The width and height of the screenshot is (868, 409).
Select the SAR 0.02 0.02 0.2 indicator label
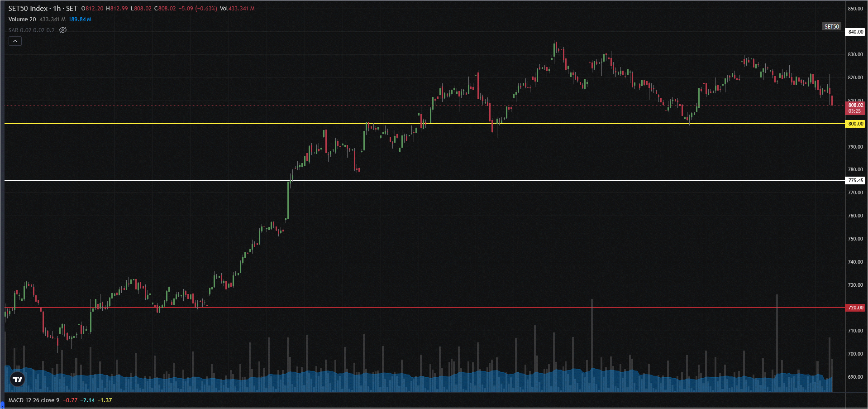pos(31,30)
